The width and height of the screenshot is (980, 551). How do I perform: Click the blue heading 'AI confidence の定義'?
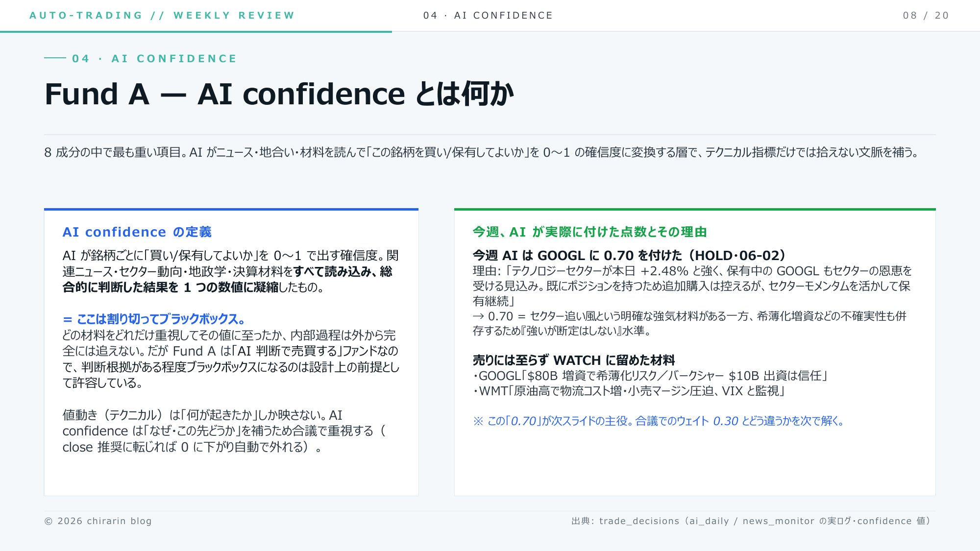click(137, 232)
